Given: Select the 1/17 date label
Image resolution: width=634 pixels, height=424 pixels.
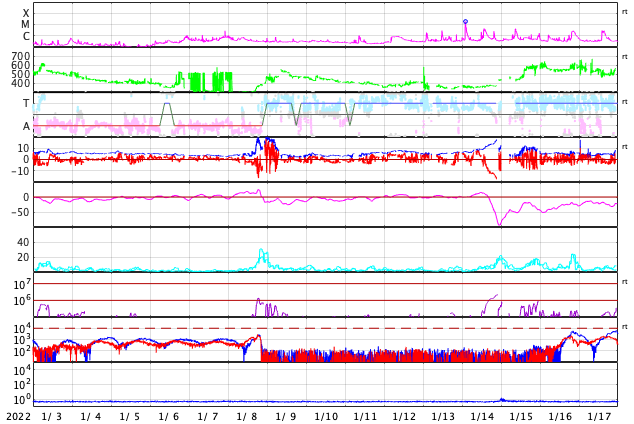Looking at the screenshot, I should 599,416.
